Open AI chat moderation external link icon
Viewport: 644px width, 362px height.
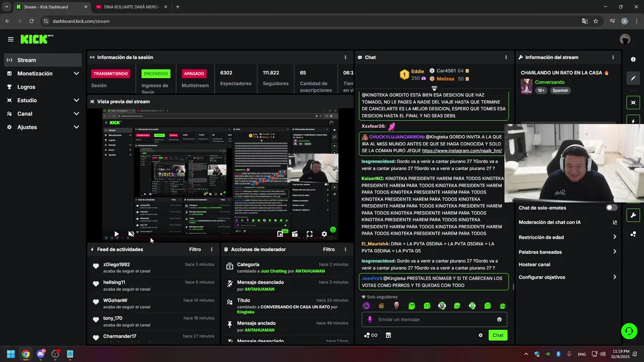tap(615, 222)
